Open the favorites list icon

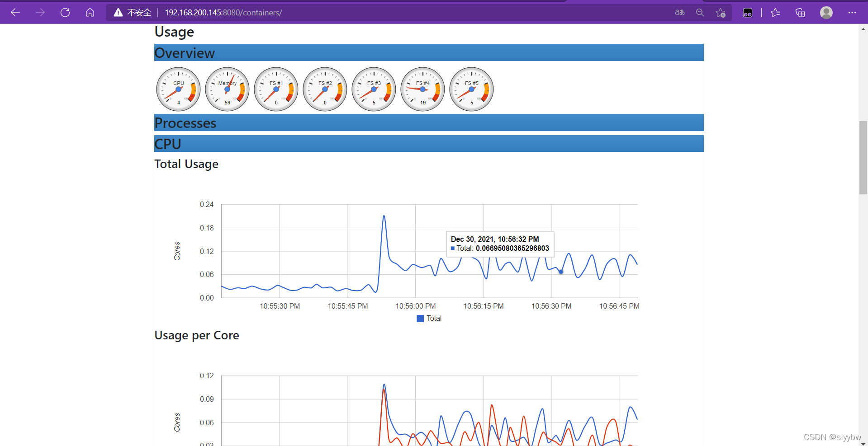tap(775, 13)
